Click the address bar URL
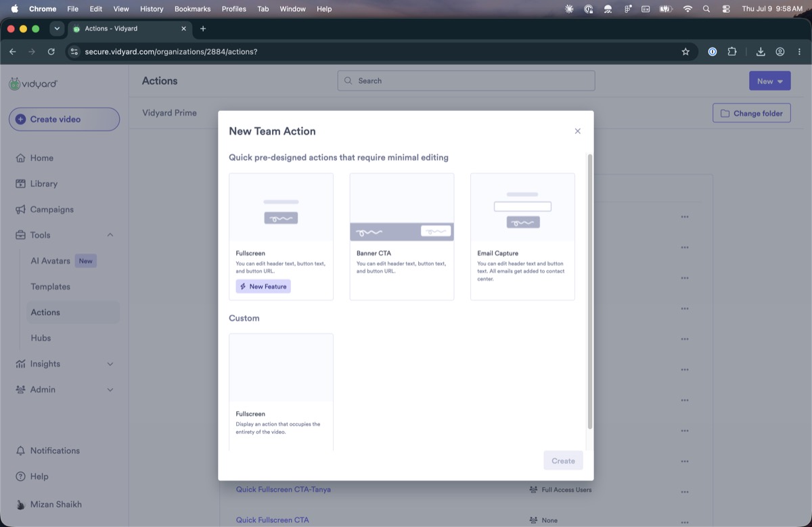Screen dimensions: 812x527 pyautogui.click(x=171, y=51)
